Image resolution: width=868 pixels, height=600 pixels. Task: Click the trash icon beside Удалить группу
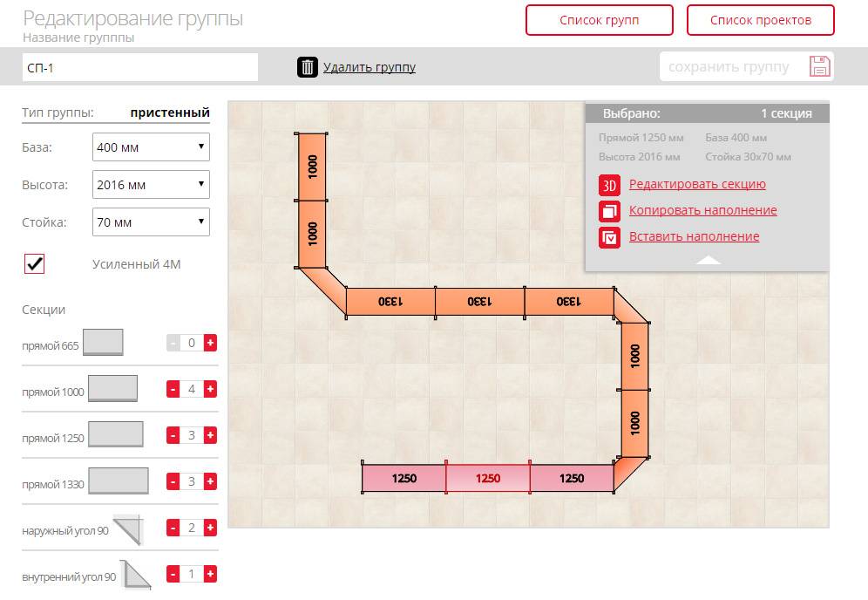point(308,67)
